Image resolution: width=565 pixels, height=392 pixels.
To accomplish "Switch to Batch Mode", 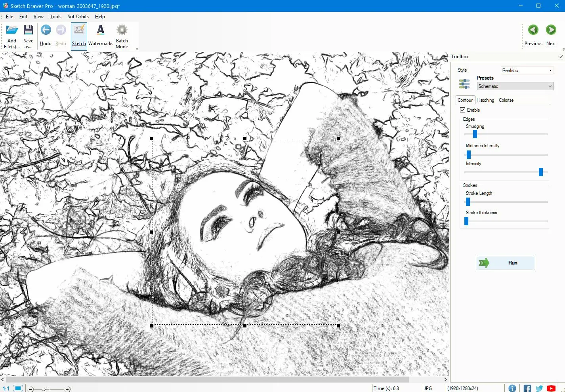I will [122, 36].
